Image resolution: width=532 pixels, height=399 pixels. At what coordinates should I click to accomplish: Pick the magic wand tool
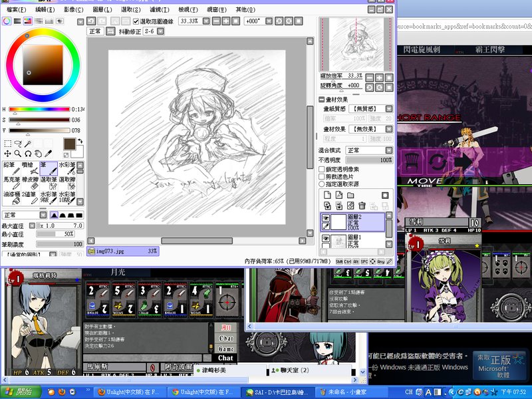click(x=28, y=144)
